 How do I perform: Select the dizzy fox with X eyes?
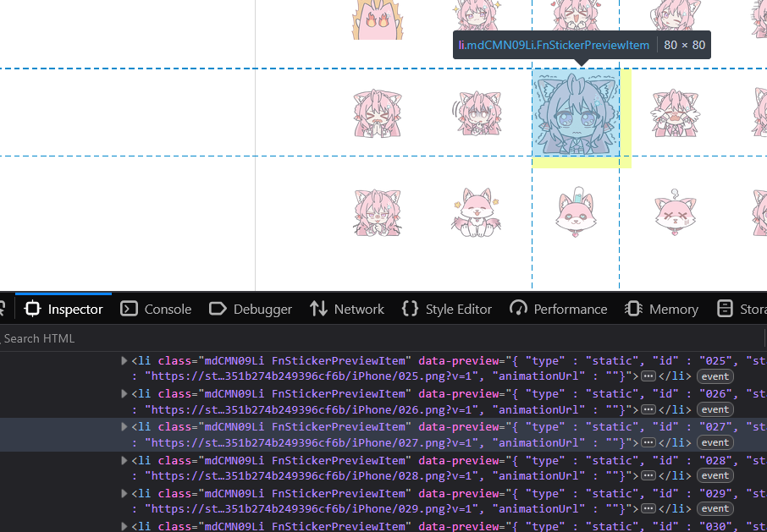(x=675, y=212)
